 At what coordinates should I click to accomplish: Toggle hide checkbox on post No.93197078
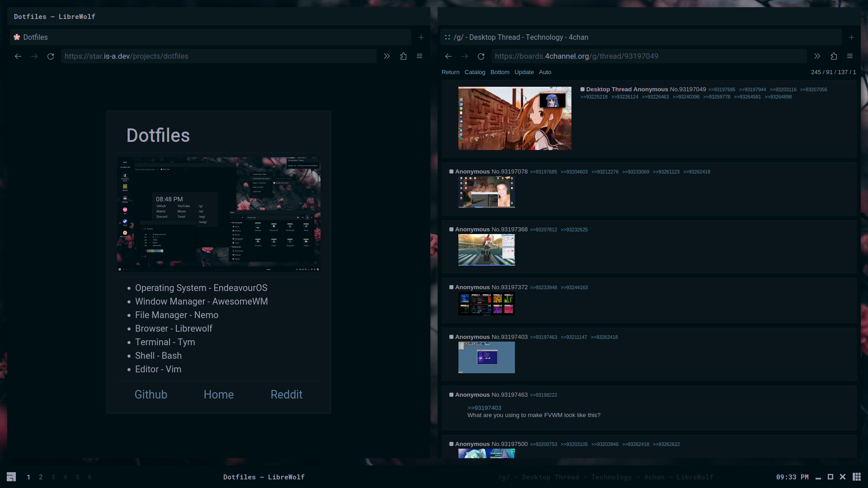tap(451, 172)
